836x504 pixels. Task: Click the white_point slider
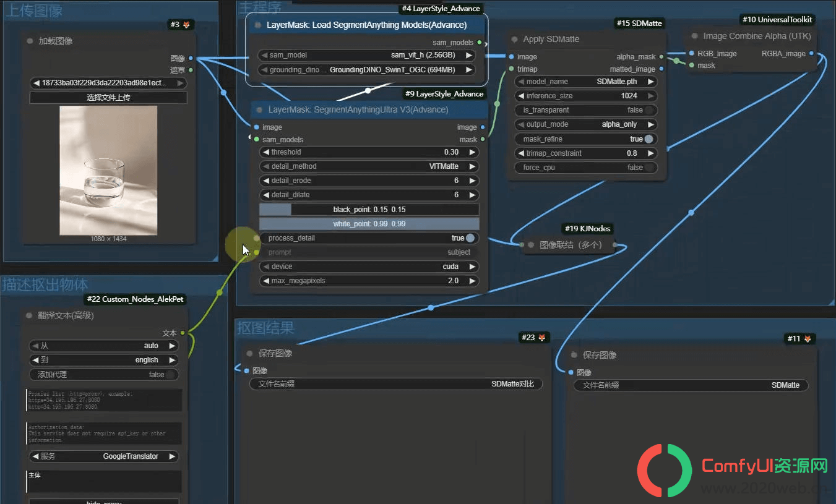click(369, 224)
